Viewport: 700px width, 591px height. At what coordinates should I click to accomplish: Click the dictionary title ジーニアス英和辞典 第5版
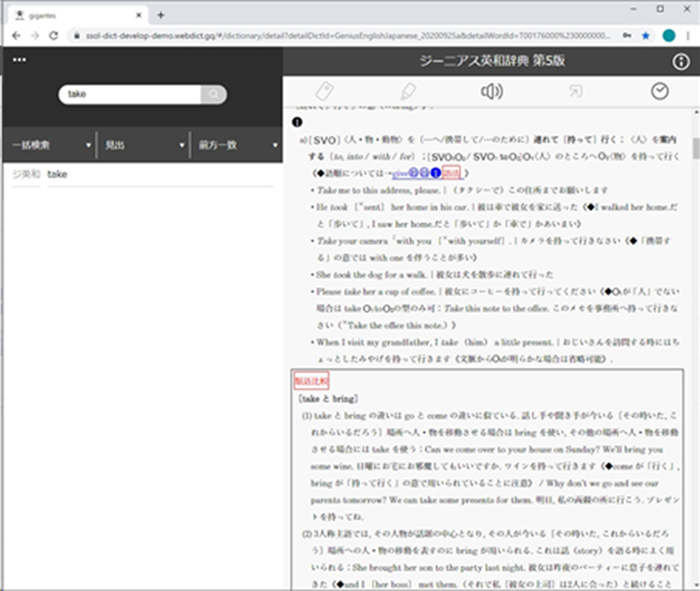click(492, 61)
